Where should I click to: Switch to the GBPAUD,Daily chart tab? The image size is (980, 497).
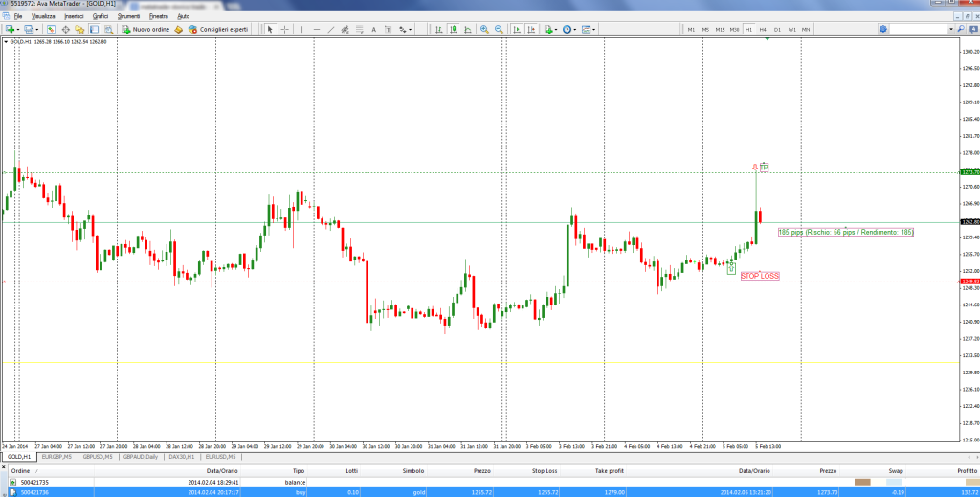[142, 457]
